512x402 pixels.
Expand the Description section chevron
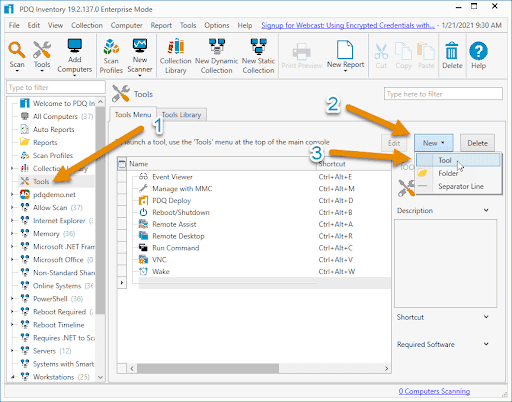[486, 210]
